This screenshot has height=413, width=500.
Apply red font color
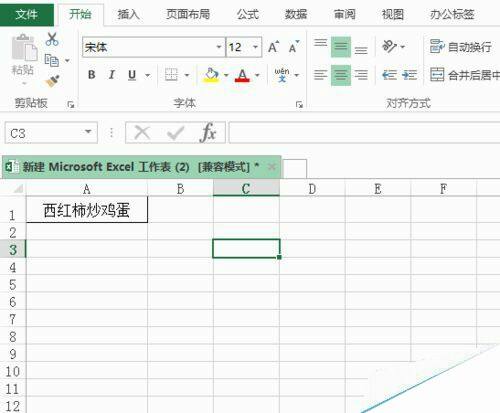tap(242, 75)
